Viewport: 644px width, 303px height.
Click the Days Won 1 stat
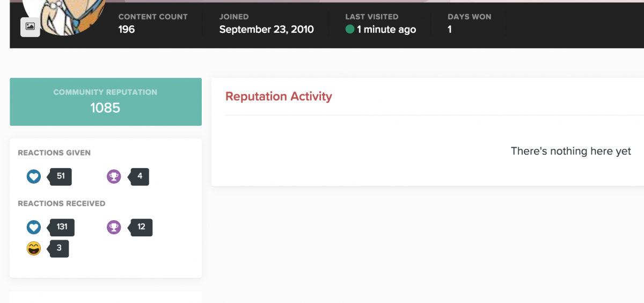(470, 24)
